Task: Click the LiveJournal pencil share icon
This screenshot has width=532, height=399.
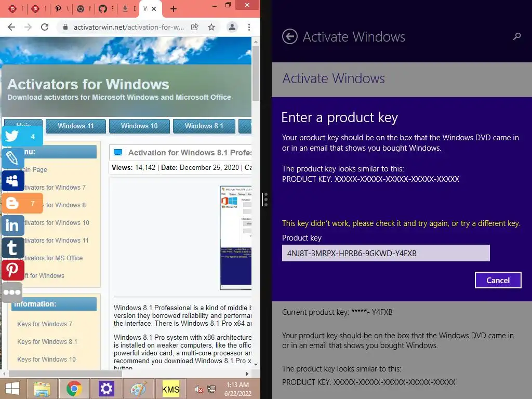Action: [x=12, y=158]
